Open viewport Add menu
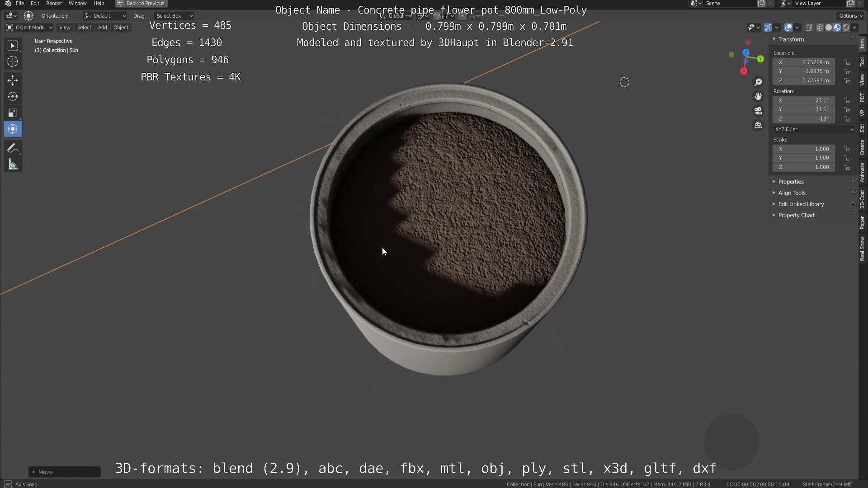 103,28
